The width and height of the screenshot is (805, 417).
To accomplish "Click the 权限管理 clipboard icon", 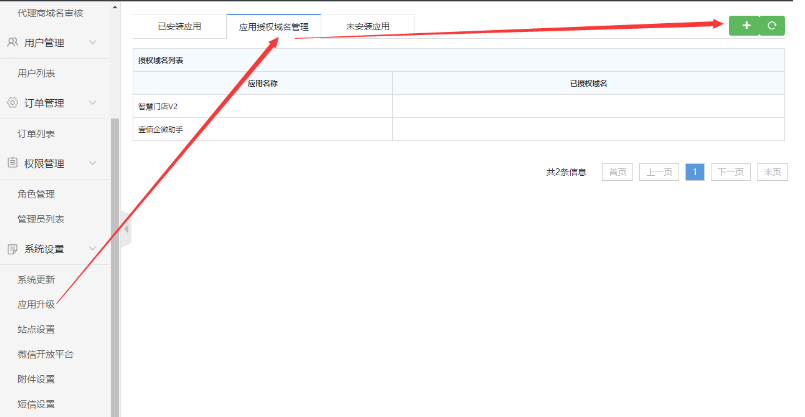I will (x=13, y=163).
